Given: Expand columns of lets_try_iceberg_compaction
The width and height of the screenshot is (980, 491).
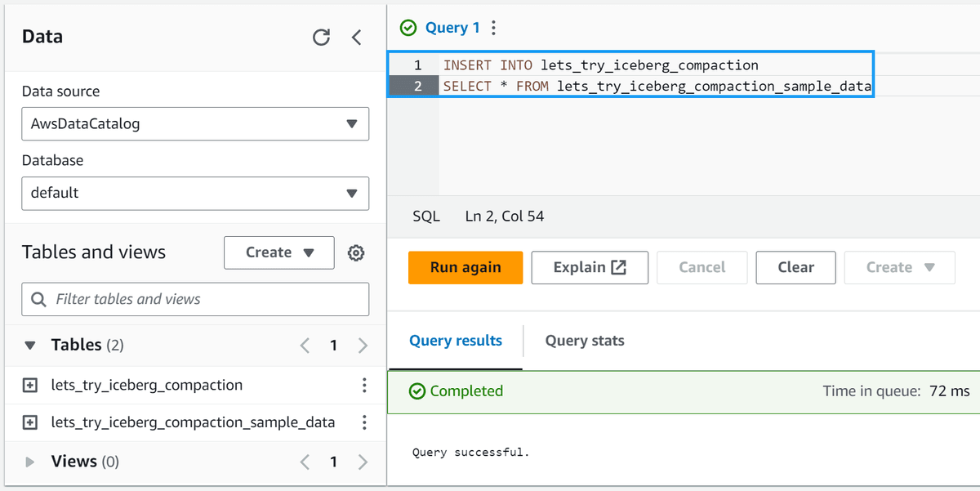Looking at the screenshot, I should [x=30, y=385].
